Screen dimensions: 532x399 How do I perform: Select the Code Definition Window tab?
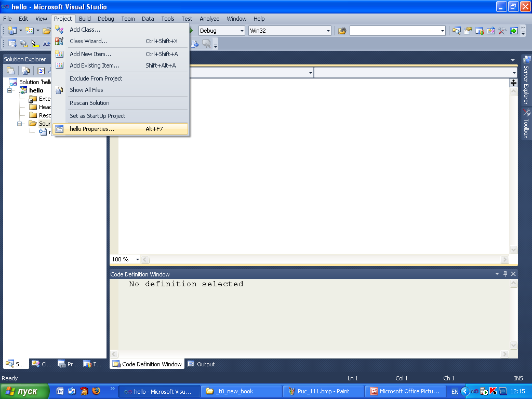(x=147, y=364)
